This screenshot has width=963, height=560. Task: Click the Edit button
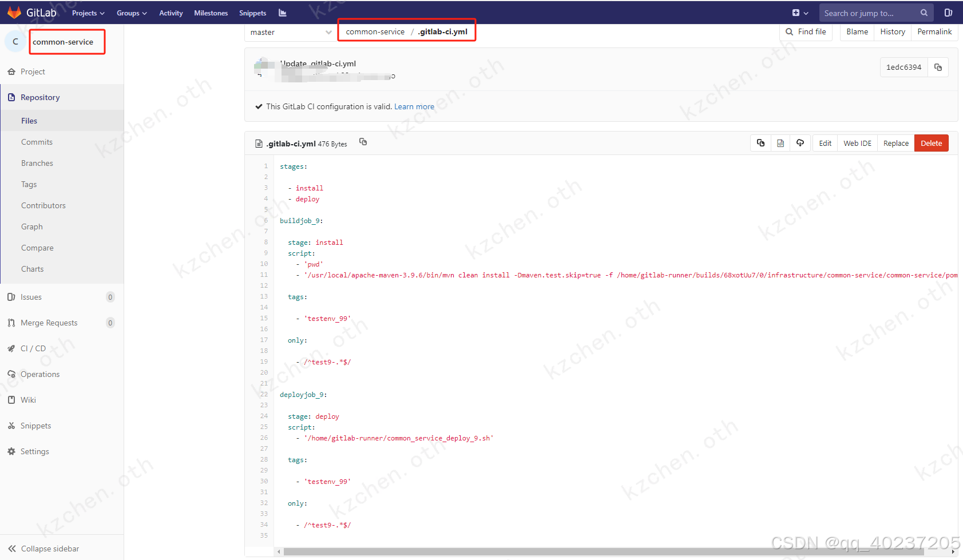coord(825,143)
